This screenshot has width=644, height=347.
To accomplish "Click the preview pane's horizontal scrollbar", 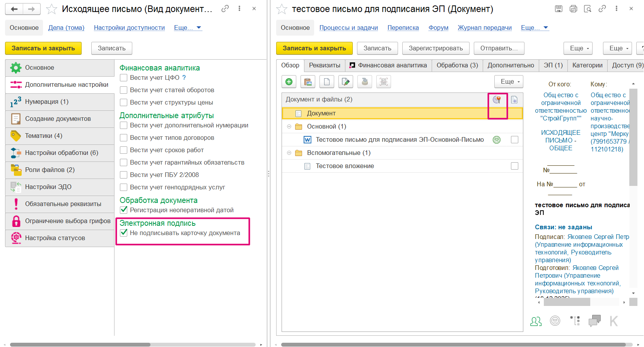I will [567, 302].
